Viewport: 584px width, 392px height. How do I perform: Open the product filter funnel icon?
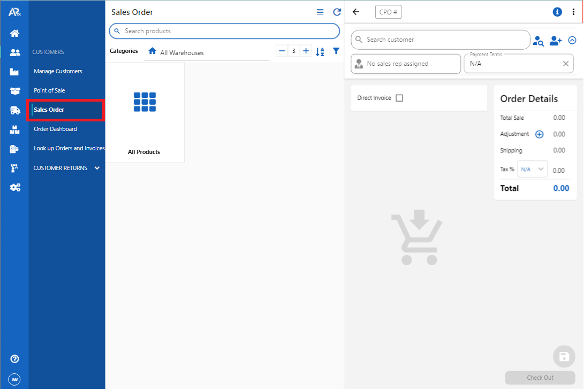(336, 51)
